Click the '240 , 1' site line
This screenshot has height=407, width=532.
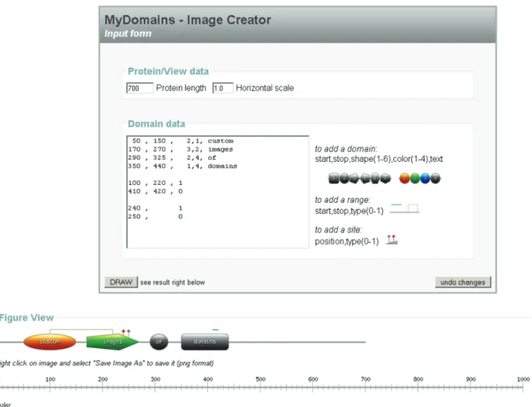[155, 208]
